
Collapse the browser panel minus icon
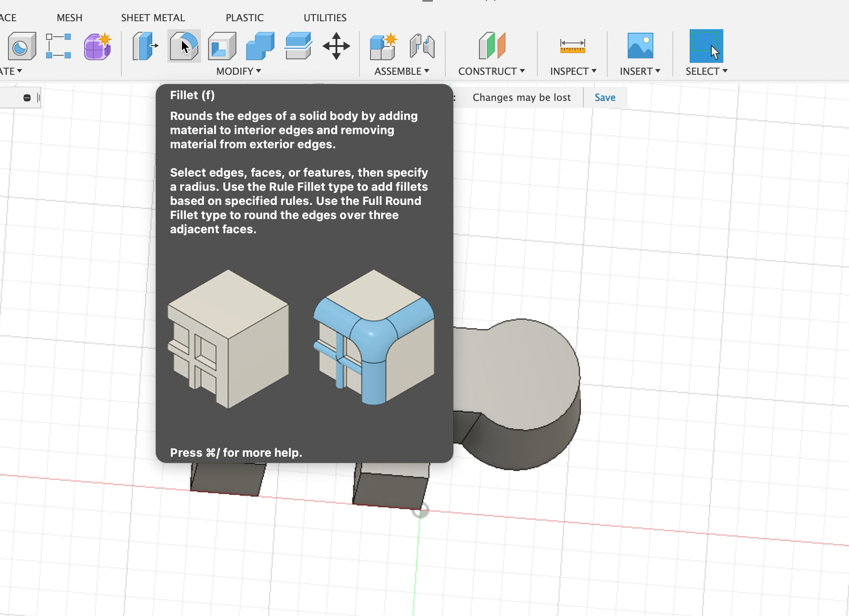coord(27,98)
